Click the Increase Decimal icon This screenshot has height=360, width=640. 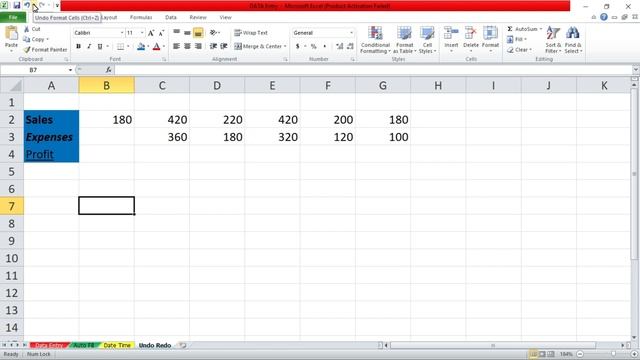click(340, 47)
